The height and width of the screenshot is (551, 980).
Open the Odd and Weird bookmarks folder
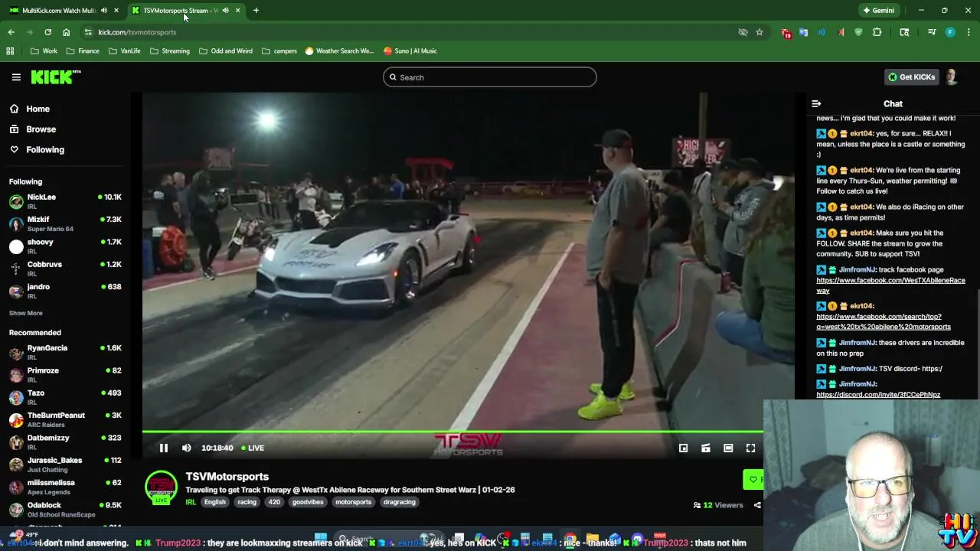tap(225, 51)
